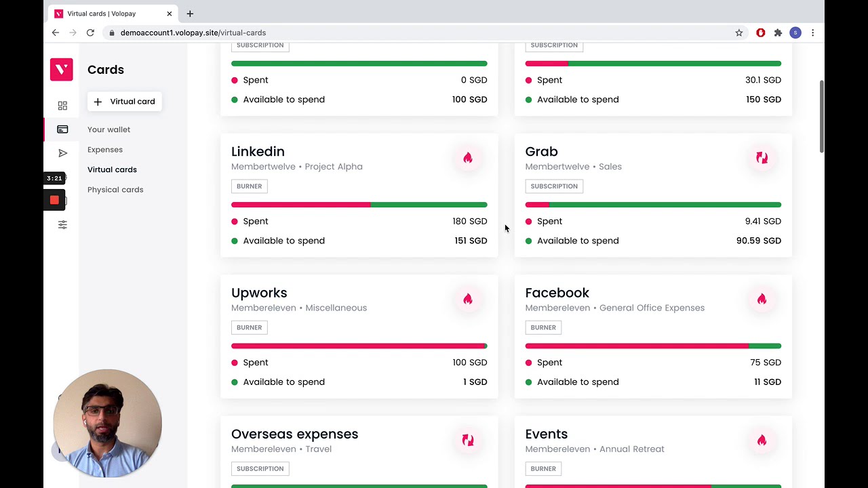Click 'Membereleven • Travel' under Overseas expenses
The width and height of the screenshot is (868, 488).
point(281,449)
